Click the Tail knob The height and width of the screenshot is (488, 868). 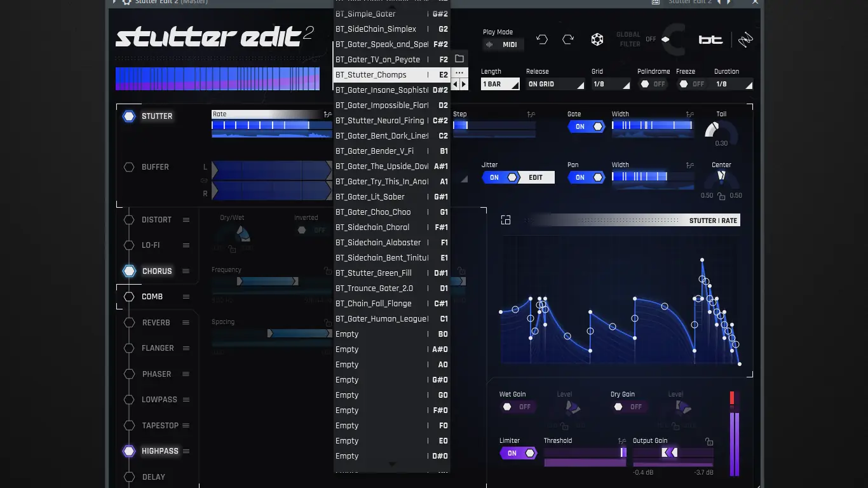[x=721, y=132]
